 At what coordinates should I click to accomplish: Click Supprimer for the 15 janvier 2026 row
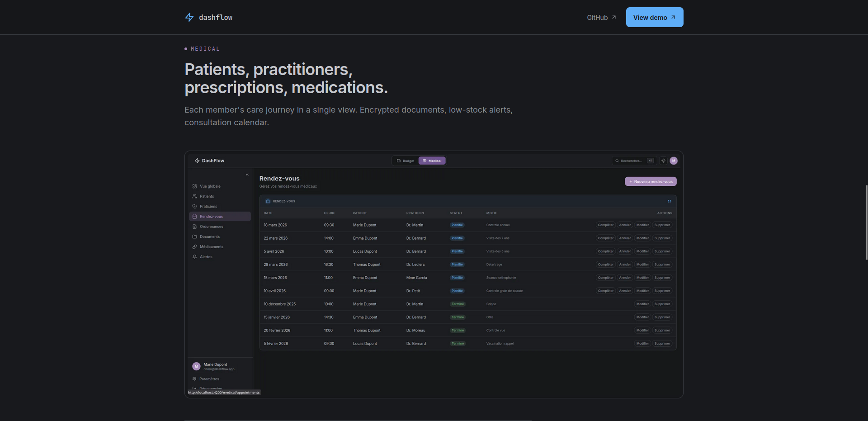(x=662, y=317)
